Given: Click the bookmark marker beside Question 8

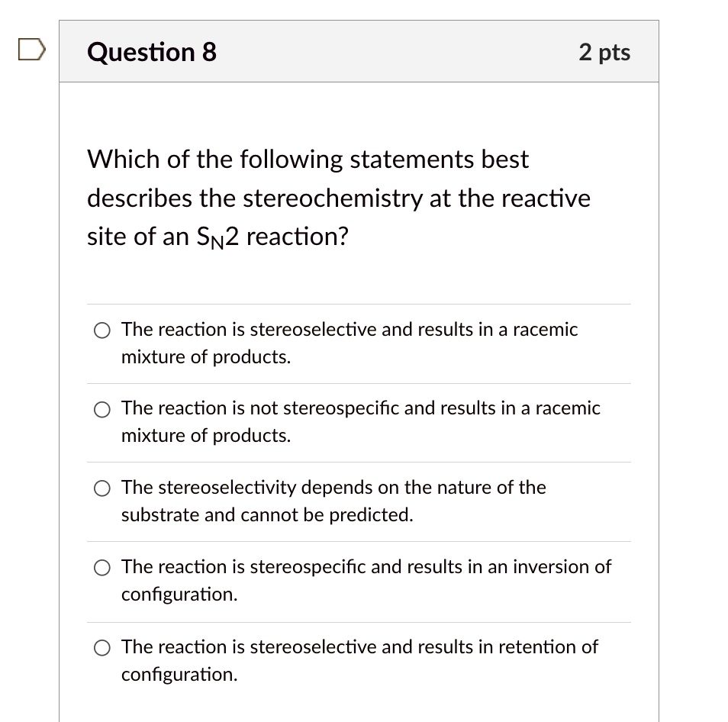Looking at the screenshot, I should point(30,48).
